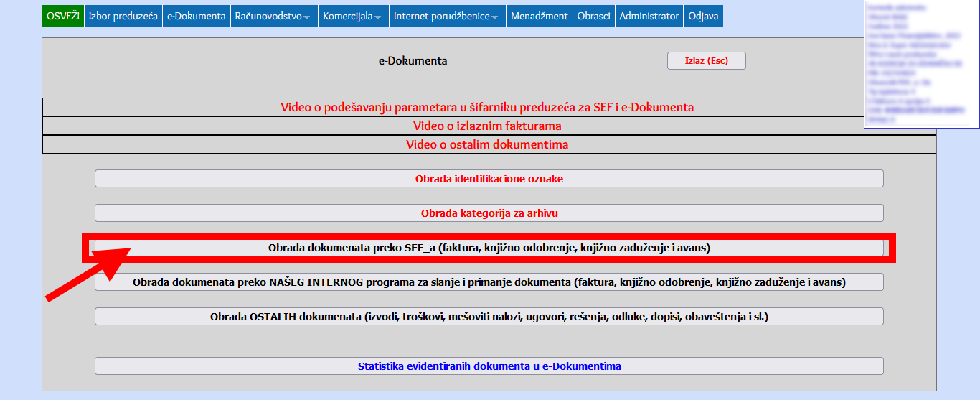Open Obrada dokumenata preko NAŠEG INTERNOG programa
980x400 pixels.
click(x=489, y=282)
